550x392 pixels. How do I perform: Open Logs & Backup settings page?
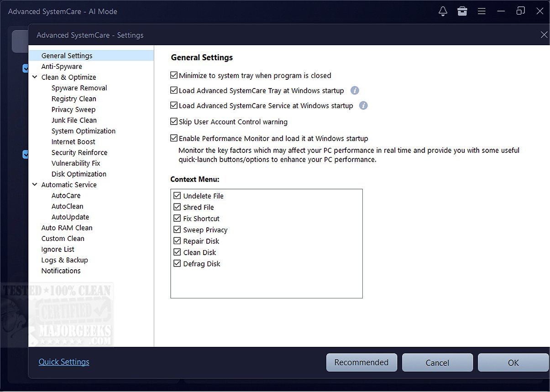64,260
